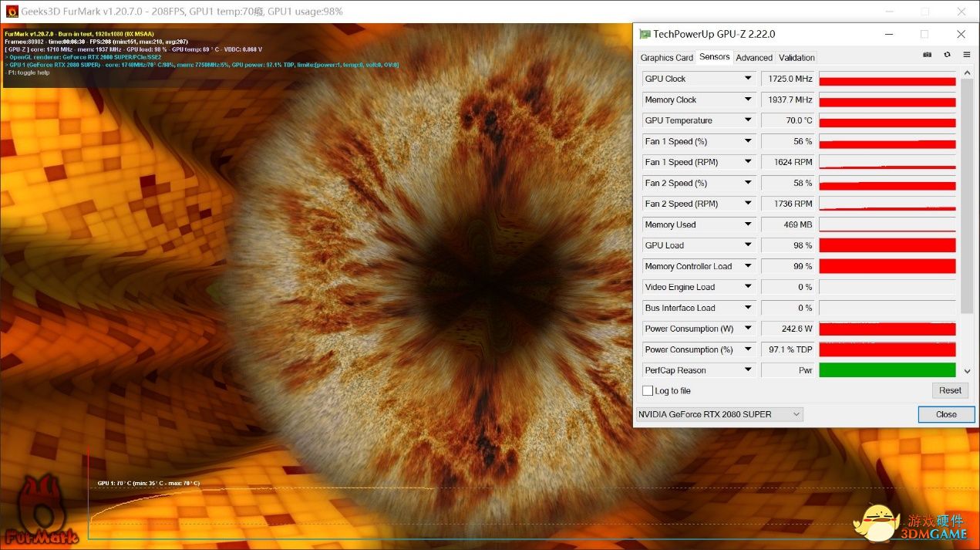Select the Sensors tab
980x550 pixels.
click(x=715, y=57)
